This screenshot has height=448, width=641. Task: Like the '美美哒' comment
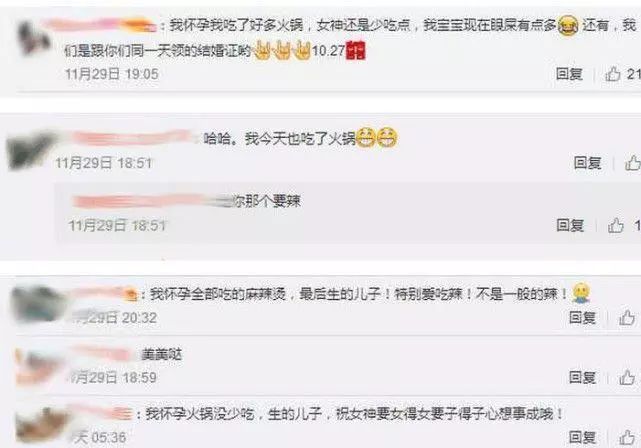point(627,377)
